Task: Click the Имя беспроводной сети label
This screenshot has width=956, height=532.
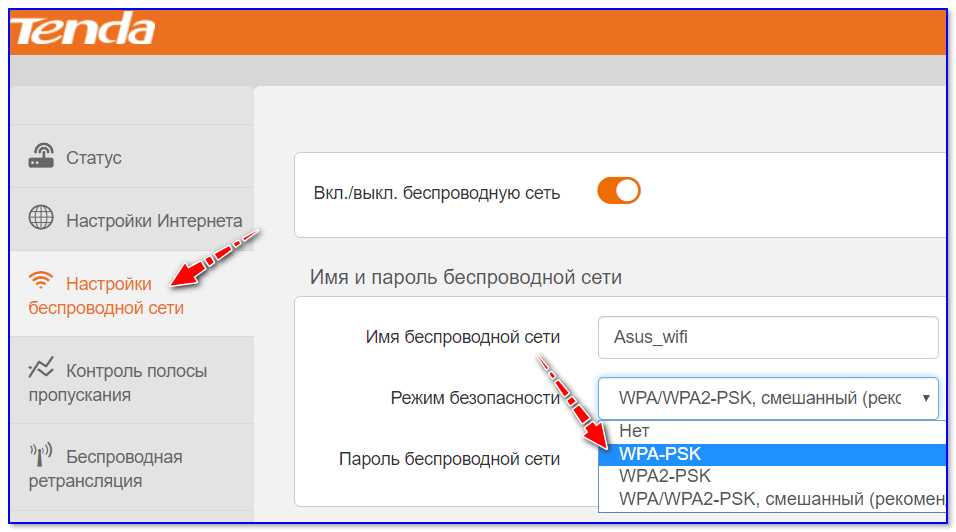Action: coord(462,337)
